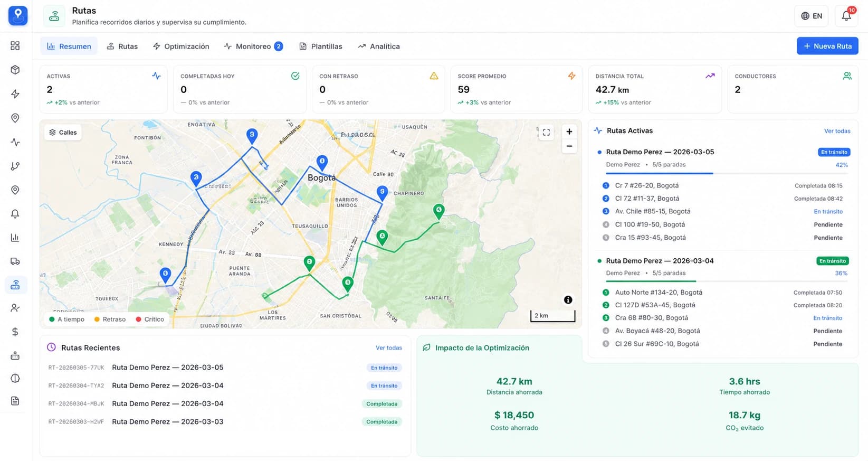868x461 pixels.
Task: Click Ruta Demo Perez — 2026-03-05 active heading
Action: coord(660,152)
